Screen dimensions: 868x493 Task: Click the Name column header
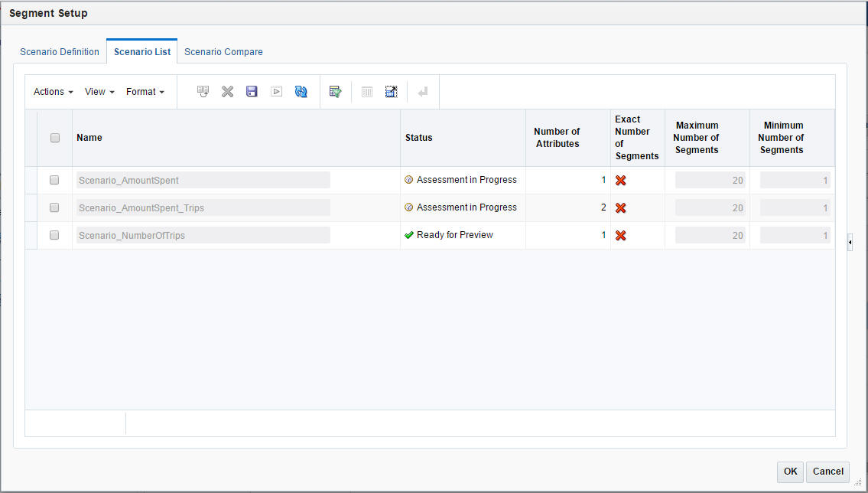click(236, 138)
